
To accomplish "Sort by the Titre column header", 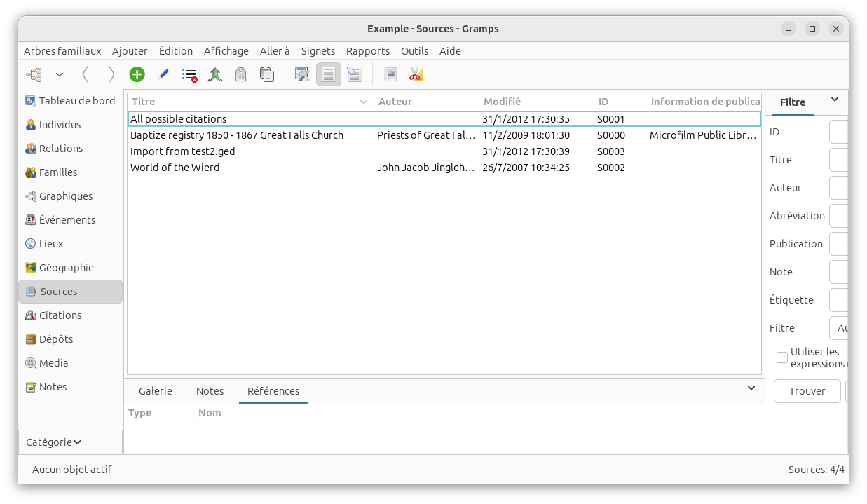I will point(250,102).
